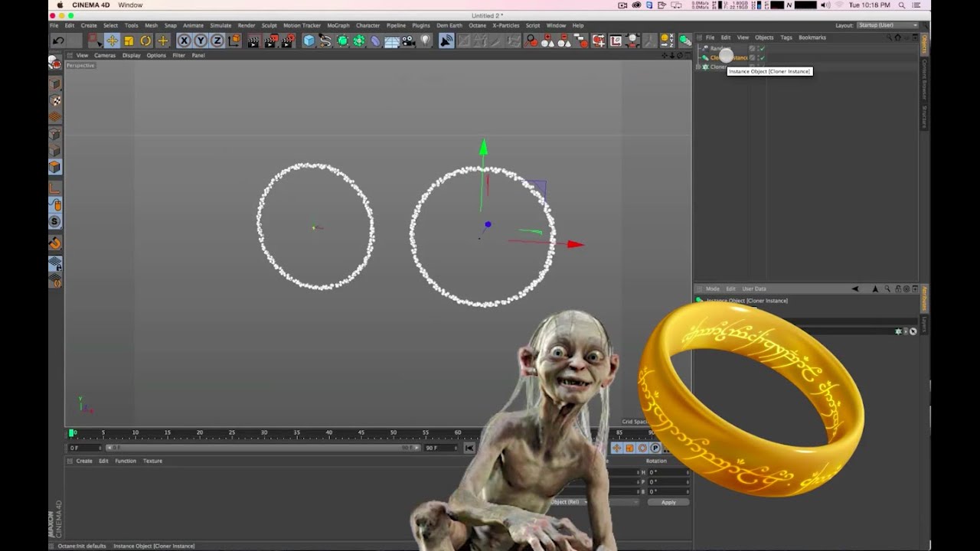The width and height of the screenshot is (980, 551).
Task: Click the rotation H value field
Action: pos(668,472)
